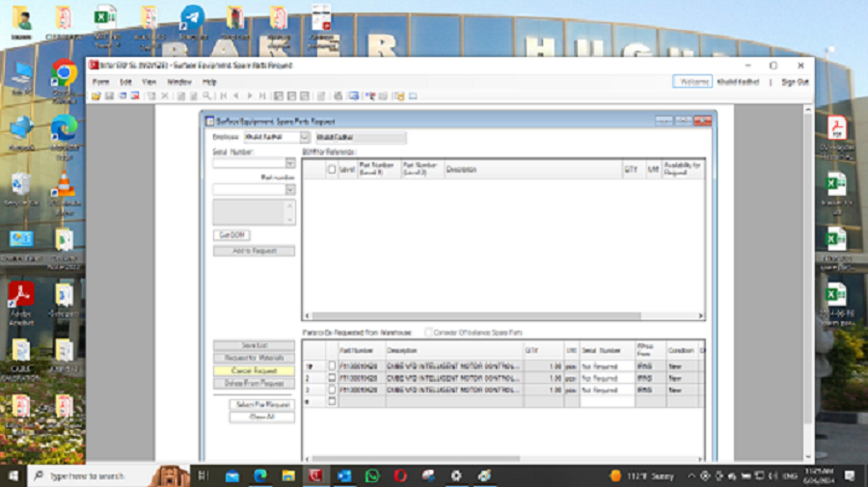
Task: Click request grid horizontal scrollbar thumb
Action: coord(416,459)
